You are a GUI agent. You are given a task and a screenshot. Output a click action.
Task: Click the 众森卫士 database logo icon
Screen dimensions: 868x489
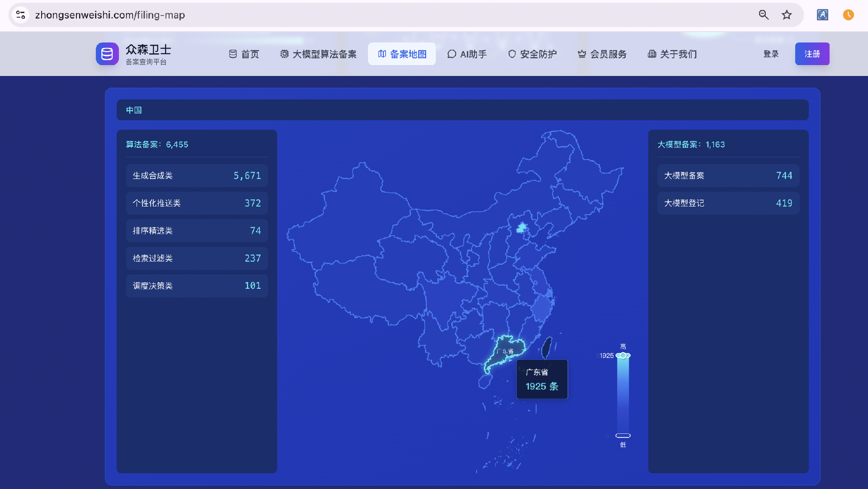pos(107,54)
